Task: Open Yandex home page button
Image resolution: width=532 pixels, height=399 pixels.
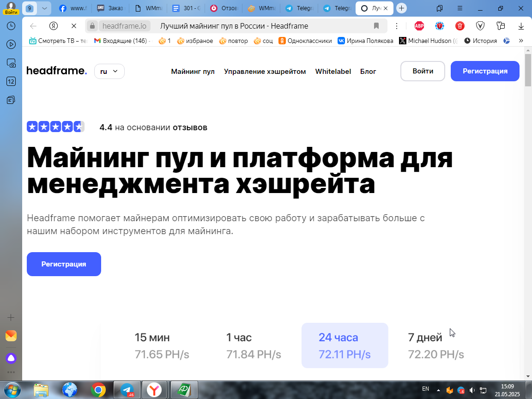Action: (54, 26)
